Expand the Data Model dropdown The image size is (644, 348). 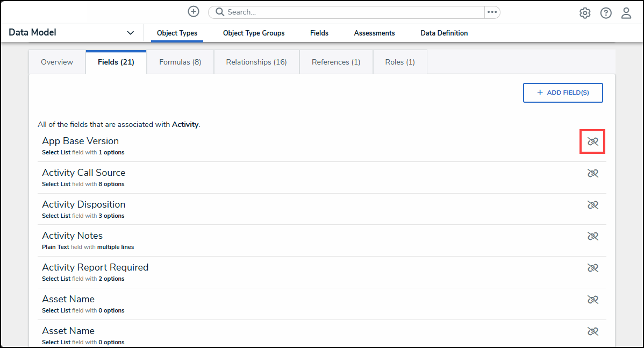(x=130, y=33)
